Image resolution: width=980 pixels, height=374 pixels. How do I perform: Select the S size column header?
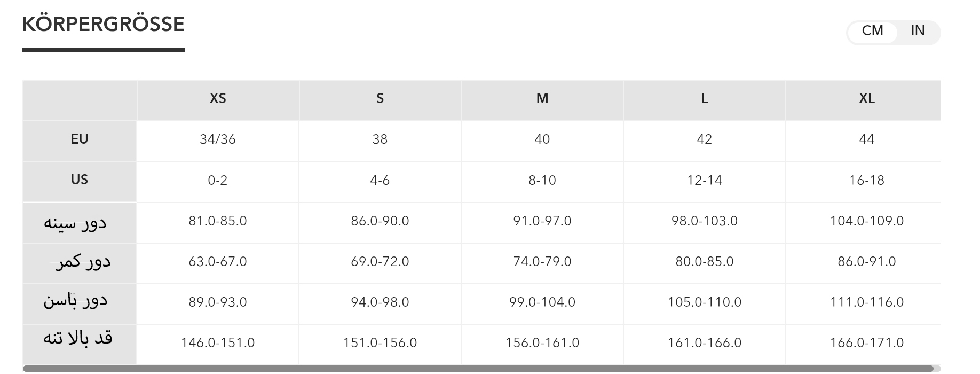(380, 99)
